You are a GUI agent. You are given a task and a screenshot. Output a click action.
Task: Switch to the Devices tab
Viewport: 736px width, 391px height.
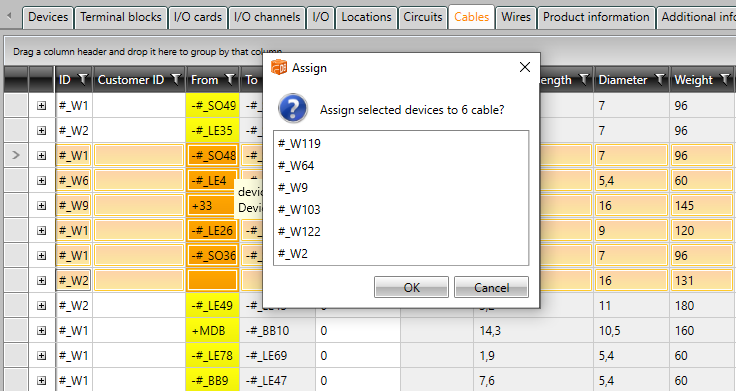pos(48,17)
